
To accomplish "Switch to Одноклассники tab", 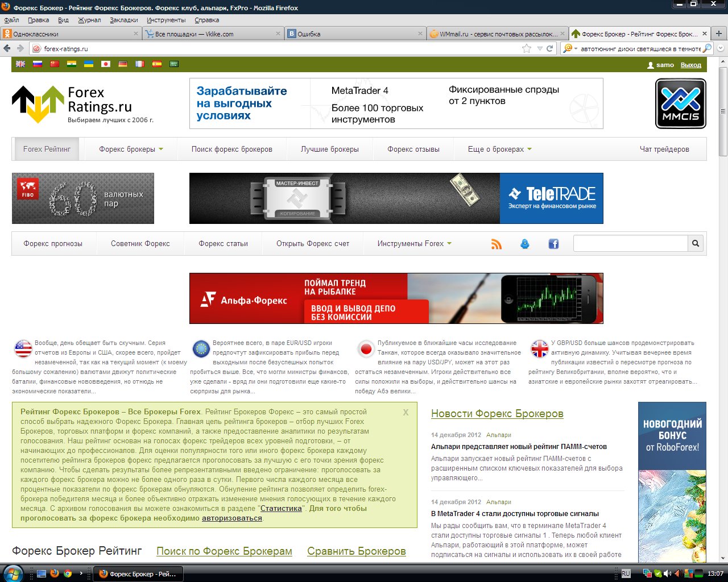I will (71, 34).
